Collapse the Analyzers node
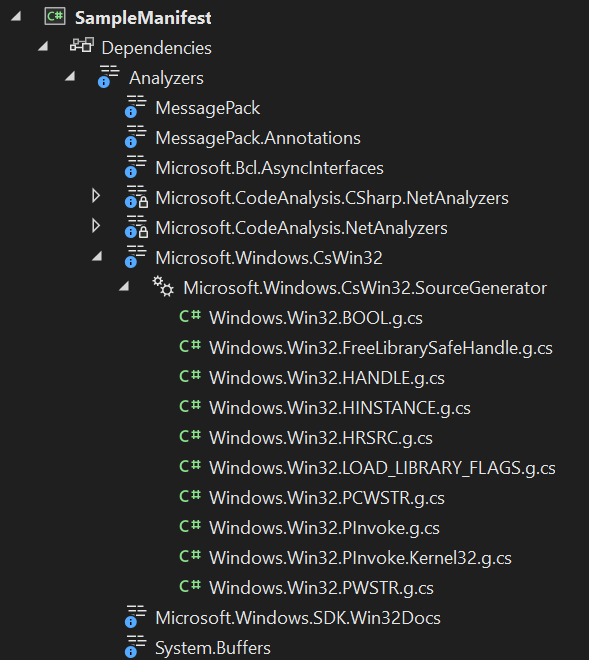This screenshot has height=660, width=589. [70, 76]
